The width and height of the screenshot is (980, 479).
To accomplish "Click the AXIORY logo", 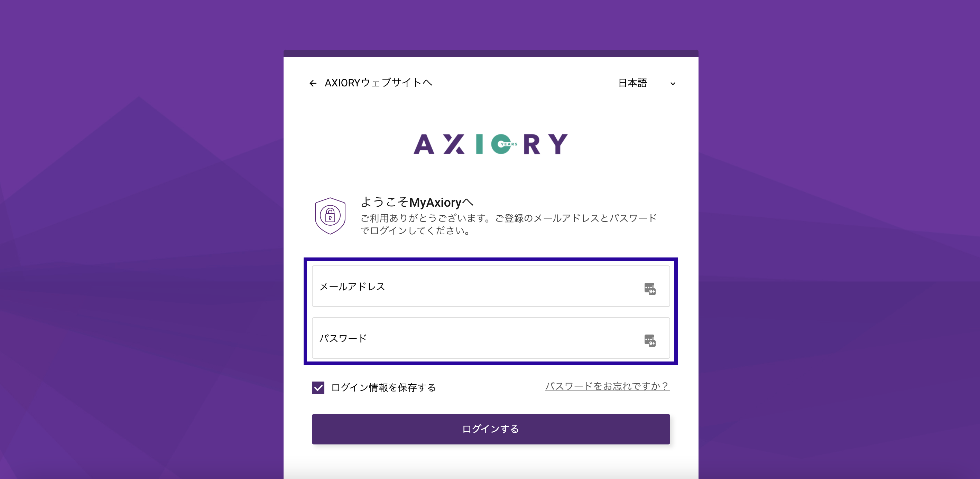I will [x=490, y=144].
